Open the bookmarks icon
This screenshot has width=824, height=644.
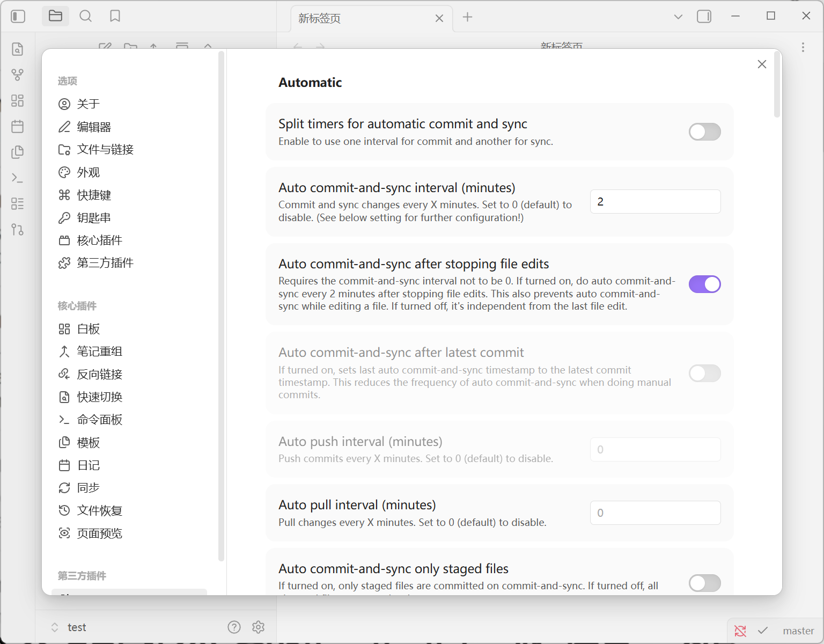point(115,16)
